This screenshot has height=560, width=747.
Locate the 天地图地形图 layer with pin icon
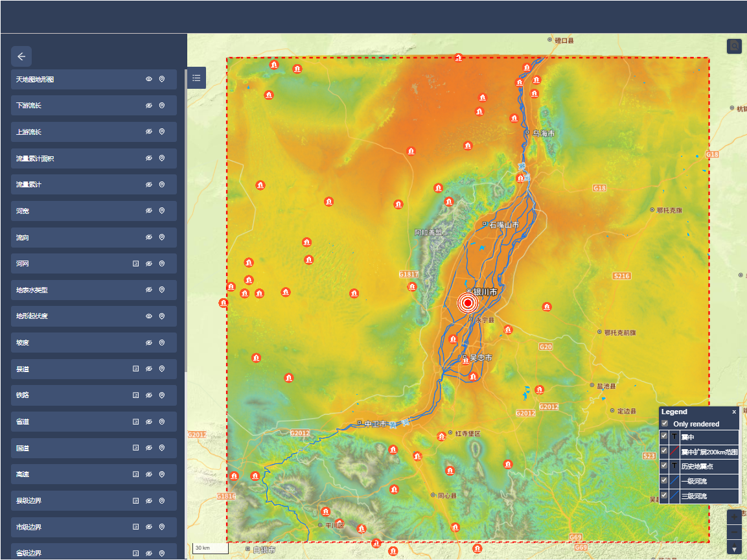tap(162, 79)
